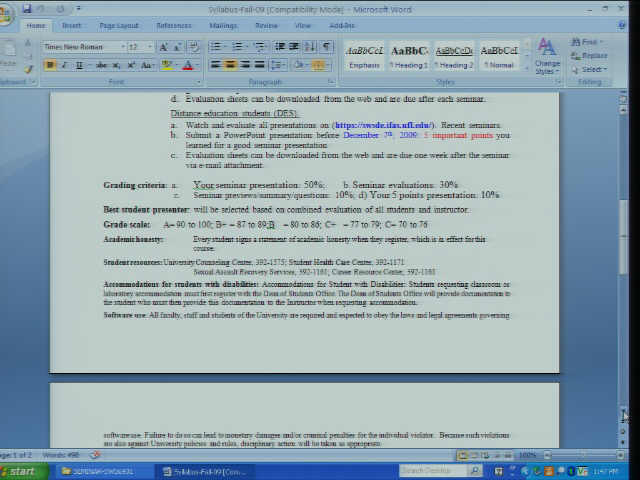Screen dimensions: 640x480
Task: Justify the paragraph text
Action: (x=260, y=65)
